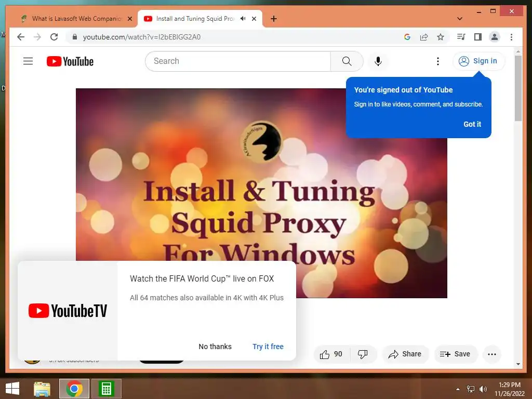The image size is (532, 399).
Task: Open more actions ellipsis below video
Action: [x=491, y=354]
